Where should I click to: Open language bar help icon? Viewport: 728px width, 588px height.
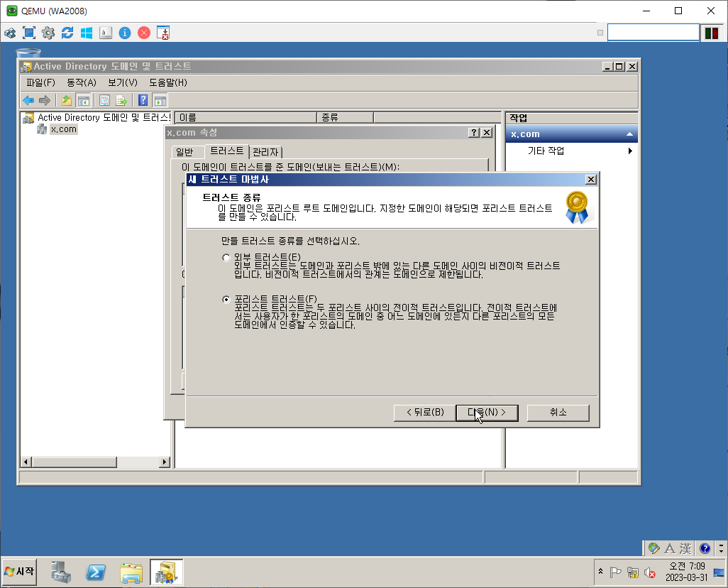705,548
